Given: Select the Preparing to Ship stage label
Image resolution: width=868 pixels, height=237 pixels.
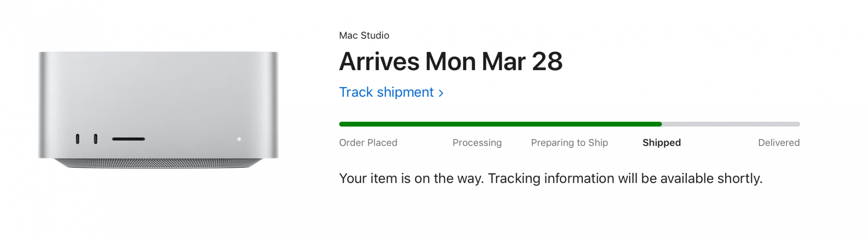Looking at the screenshot, I should (x=569, y=143).
